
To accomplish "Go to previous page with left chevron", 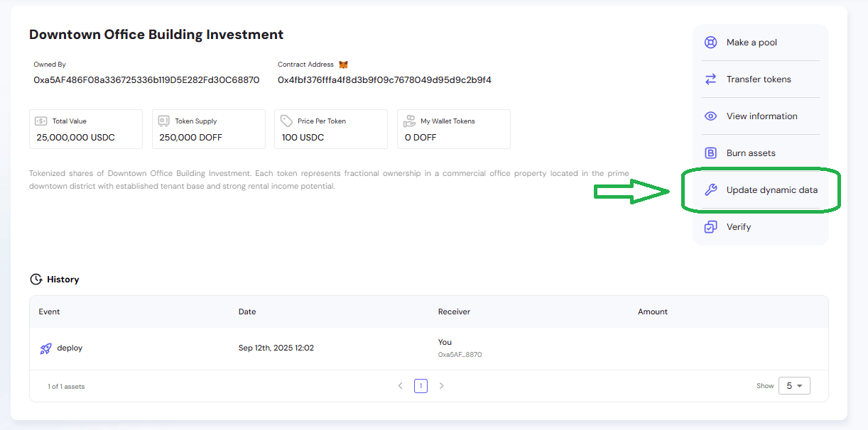I will 401,386.
